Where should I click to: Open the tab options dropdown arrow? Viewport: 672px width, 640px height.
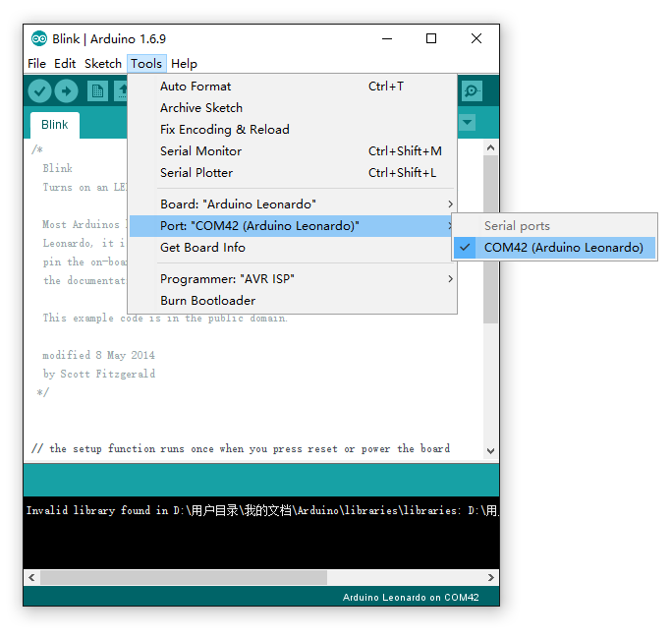click(467, 123)
